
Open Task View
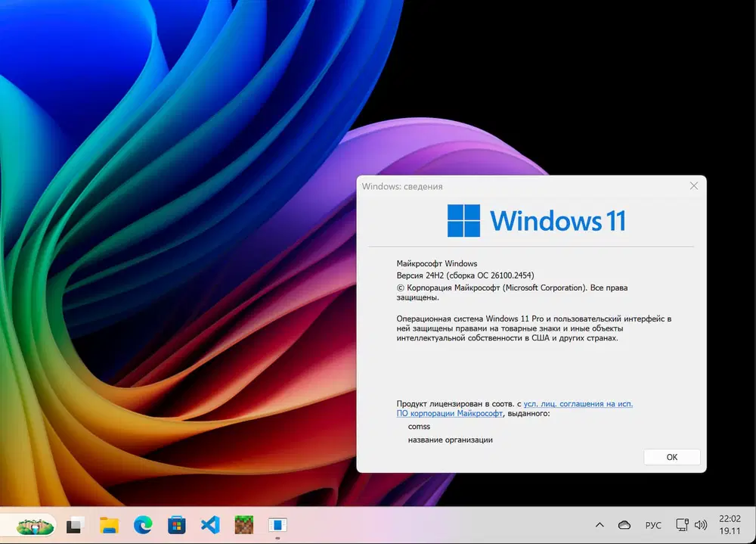(73, 524)
